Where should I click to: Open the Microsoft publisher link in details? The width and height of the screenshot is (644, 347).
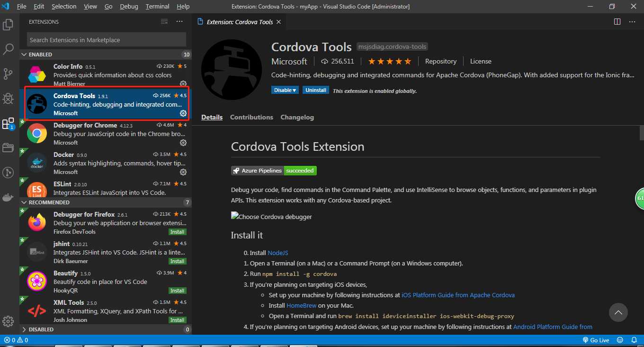tap(289, 61)
